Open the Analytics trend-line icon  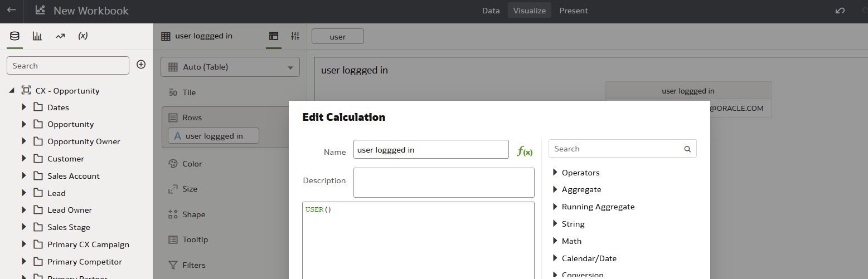[x=60, y=36]
